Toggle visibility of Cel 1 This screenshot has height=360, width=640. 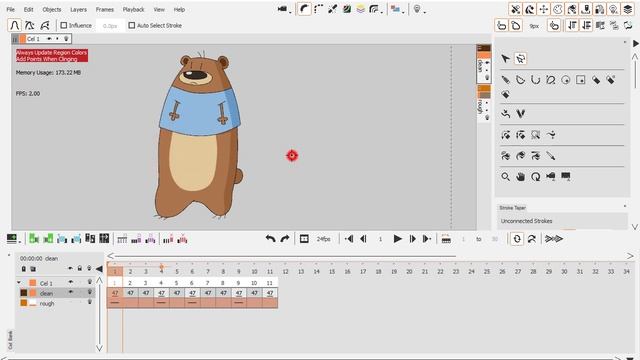click(71, 282)
